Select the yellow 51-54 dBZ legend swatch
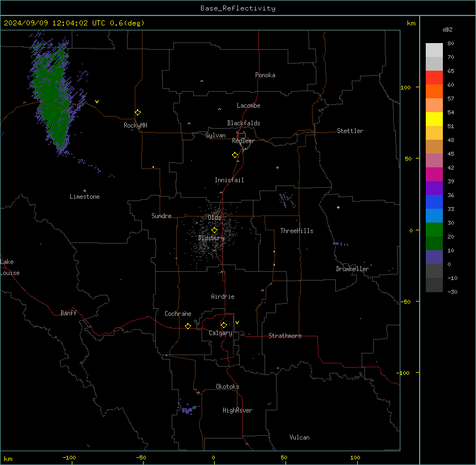Image resolution: width=476 pixels, height=465 pixels. coord(434,119)
